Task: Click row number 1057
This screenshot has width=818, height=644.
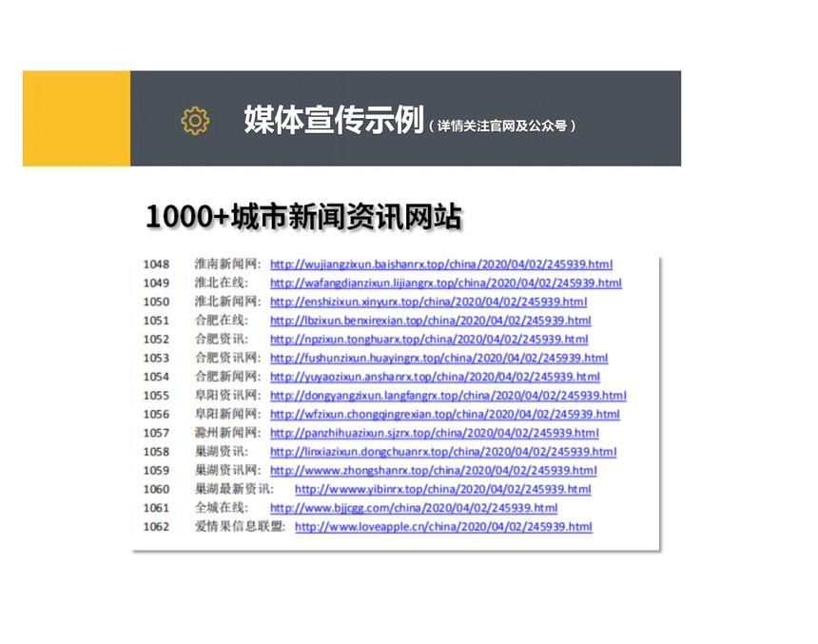Action: (157, 434)
